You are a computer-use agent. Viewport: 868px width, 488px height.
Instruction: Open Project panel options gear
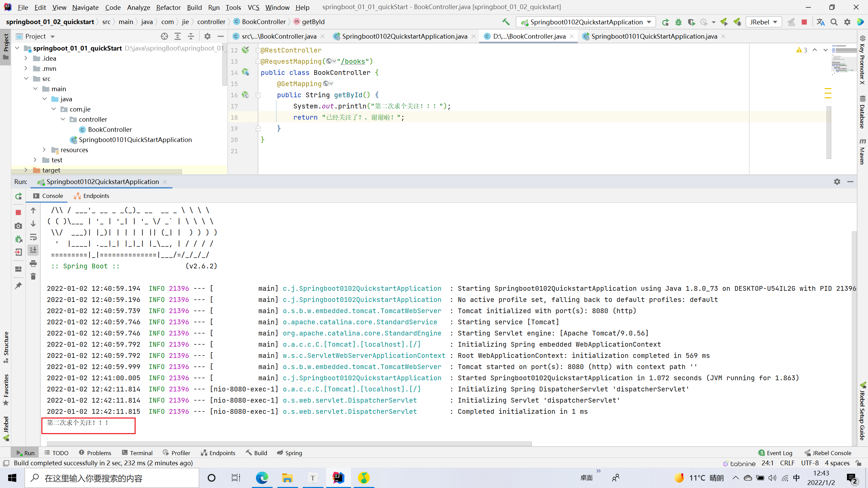pyautogui.click(x=208, y=36)
